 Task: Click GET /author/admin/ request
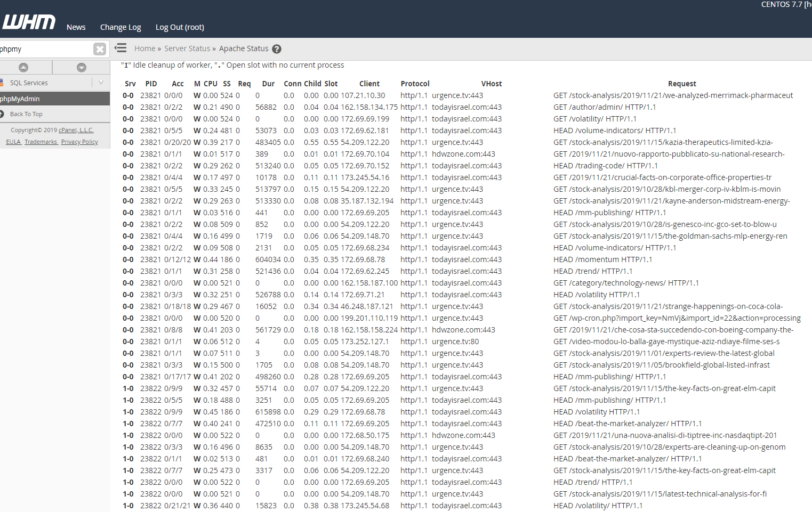605,107
